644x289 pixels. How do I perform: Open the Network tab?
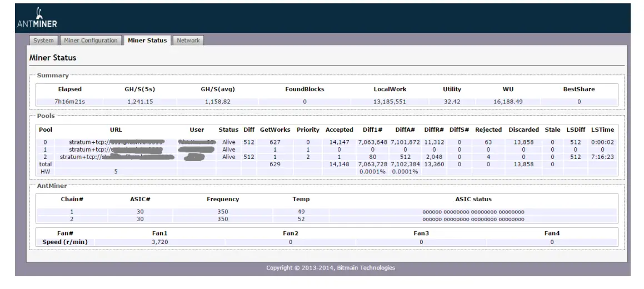pos(188,41)
